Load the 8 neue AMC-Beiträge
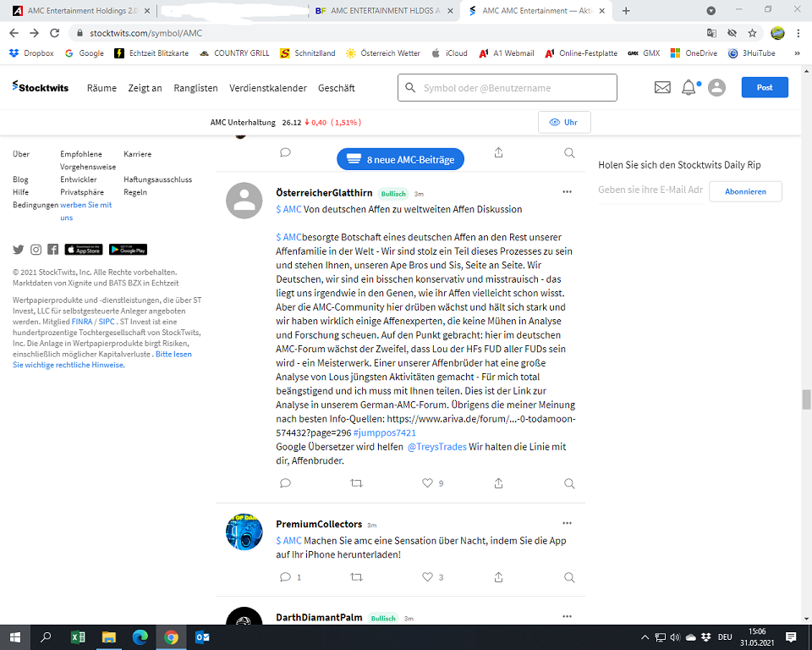Viewport: 812px width, 650px height. pyautogui.click(x=400, y=160)
